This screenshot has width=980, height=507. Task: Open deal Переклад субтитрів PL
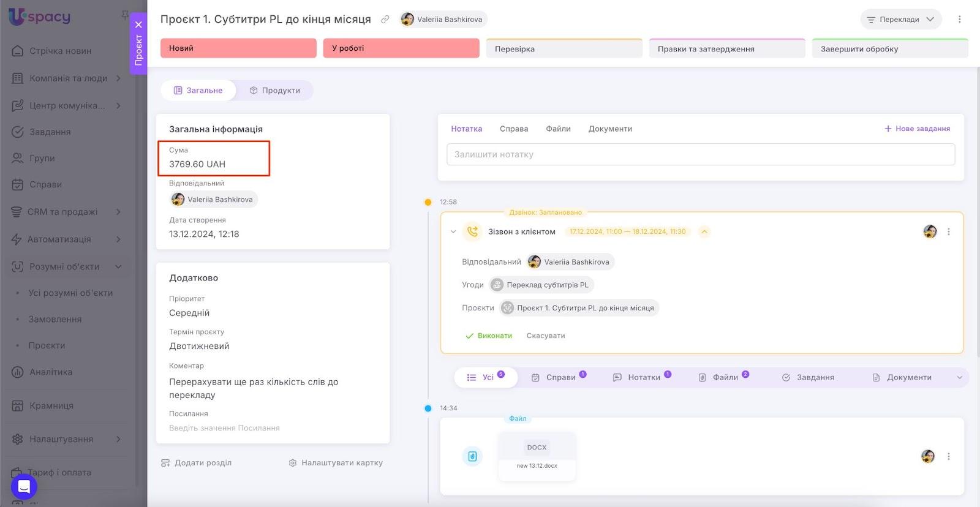point(541,285)
